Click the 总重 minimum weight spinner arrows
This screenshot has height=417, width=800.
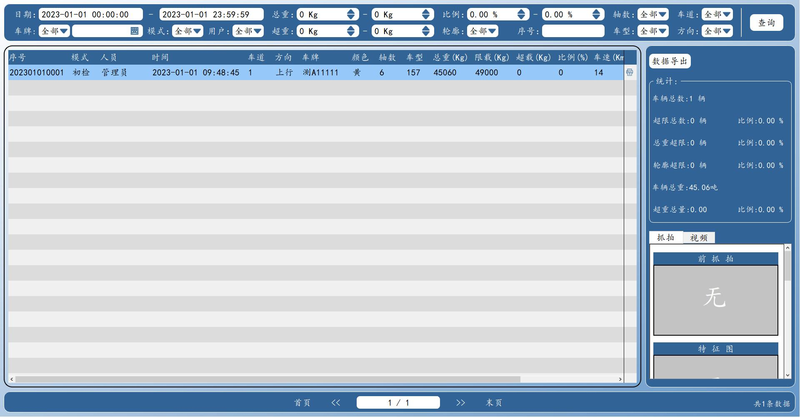pyautogui.click(x=351, y=15)
